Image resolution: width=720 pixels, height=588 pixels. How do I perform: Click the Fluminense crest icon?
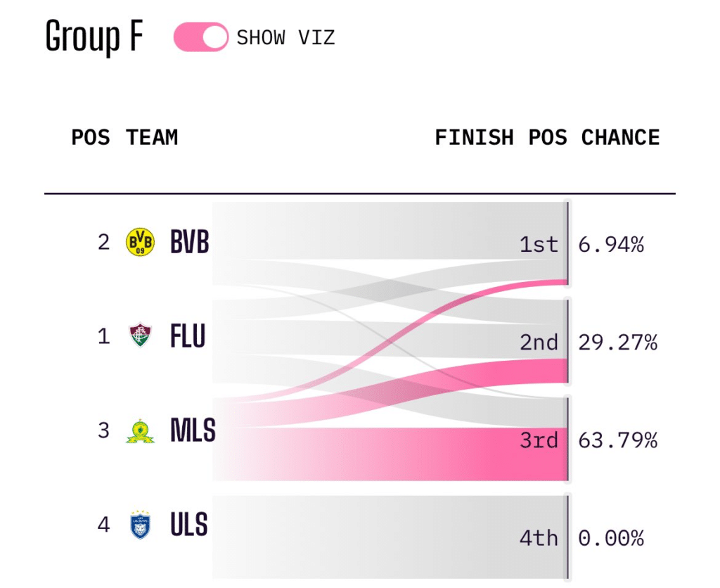click(x=140, y=335)
